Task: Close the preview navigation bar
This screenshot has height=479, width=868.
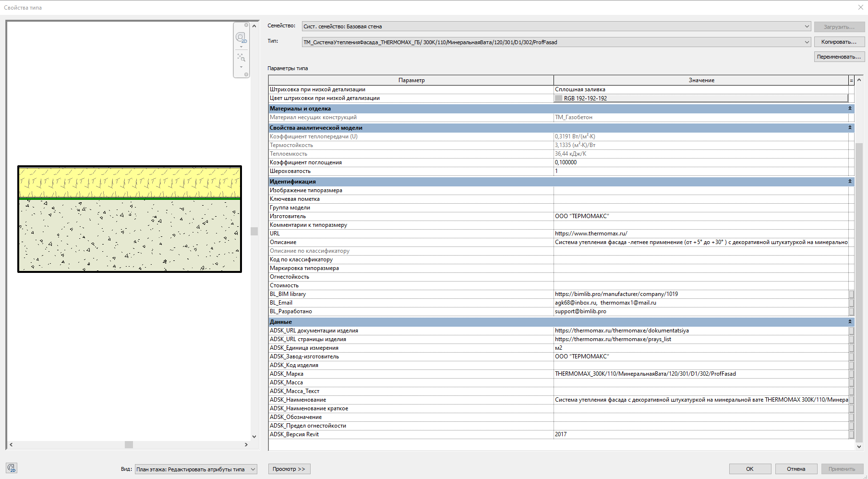Action: (x=246, y=25)
